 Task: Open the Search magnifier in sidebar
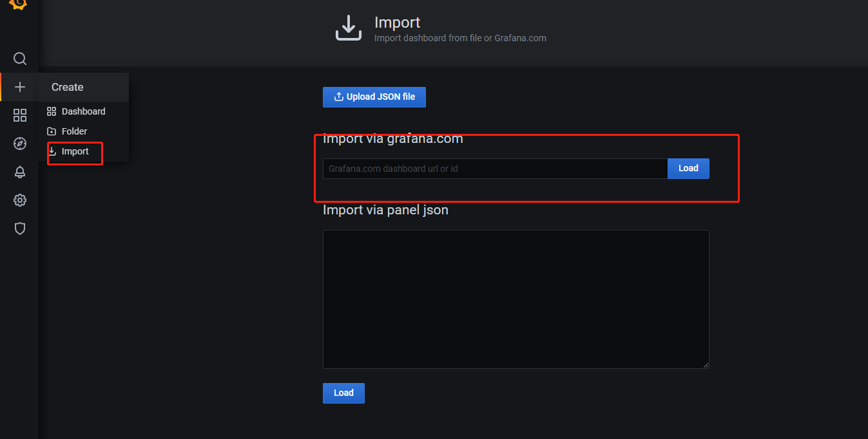click(x=20, y=59)
